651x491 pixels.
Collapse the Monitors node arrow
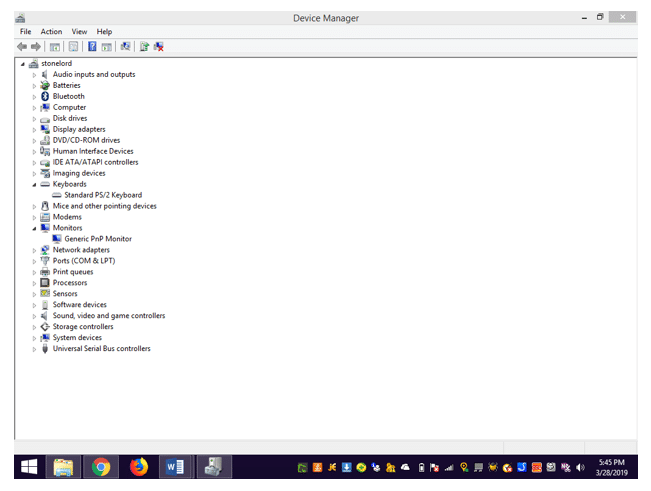pos(34,229)
